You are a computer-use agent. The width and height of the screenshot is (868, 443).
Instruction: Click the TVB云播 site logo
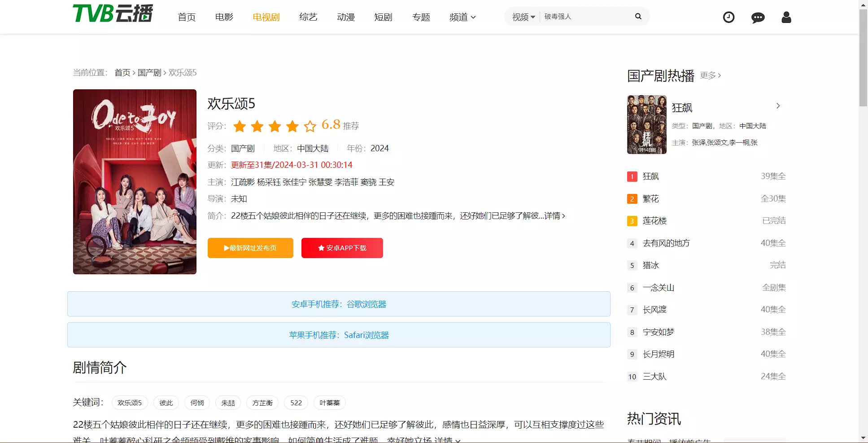113,13
